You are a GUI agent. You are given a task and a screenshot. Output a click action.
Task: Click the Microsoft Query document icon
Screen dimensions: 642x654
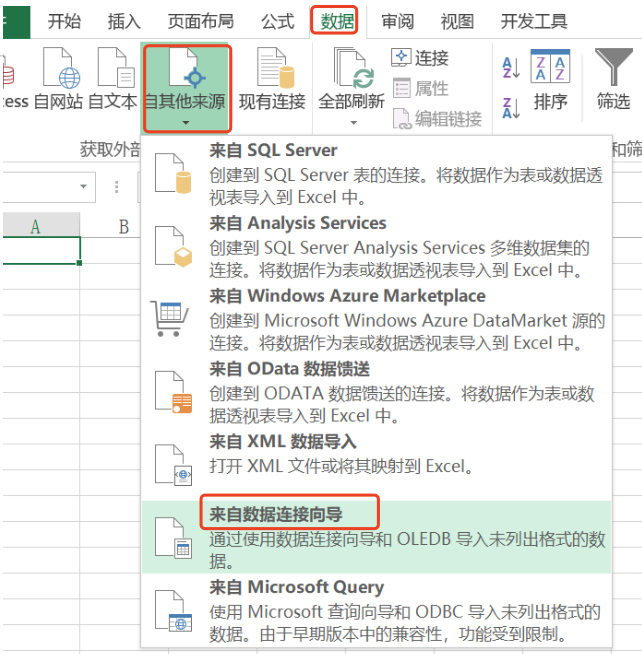173,610
